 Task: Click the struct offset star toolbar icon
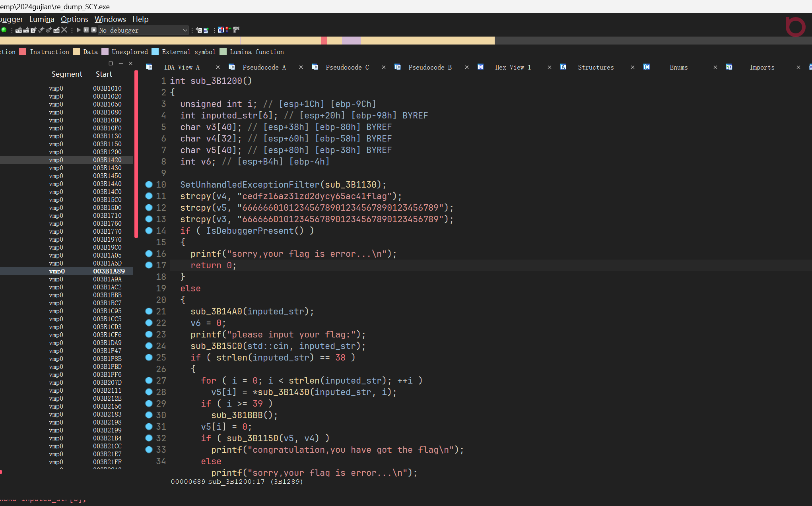[x=41, y=30]
